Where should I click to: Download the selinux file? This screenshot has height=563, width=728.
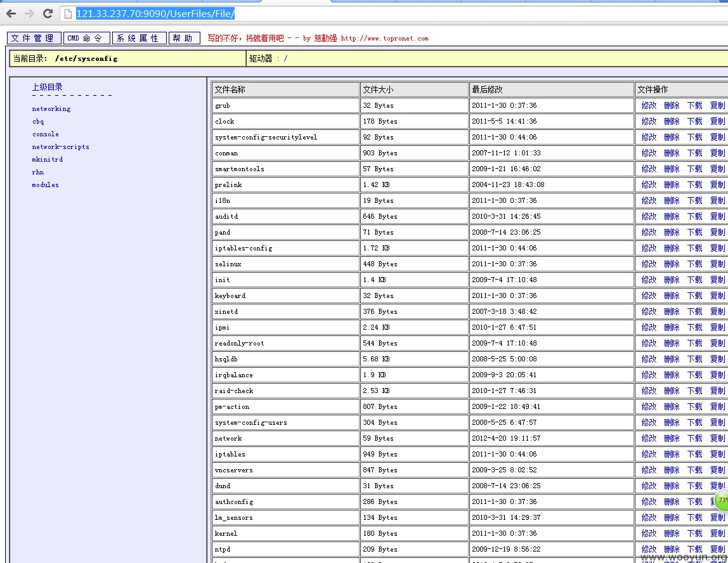695,264
